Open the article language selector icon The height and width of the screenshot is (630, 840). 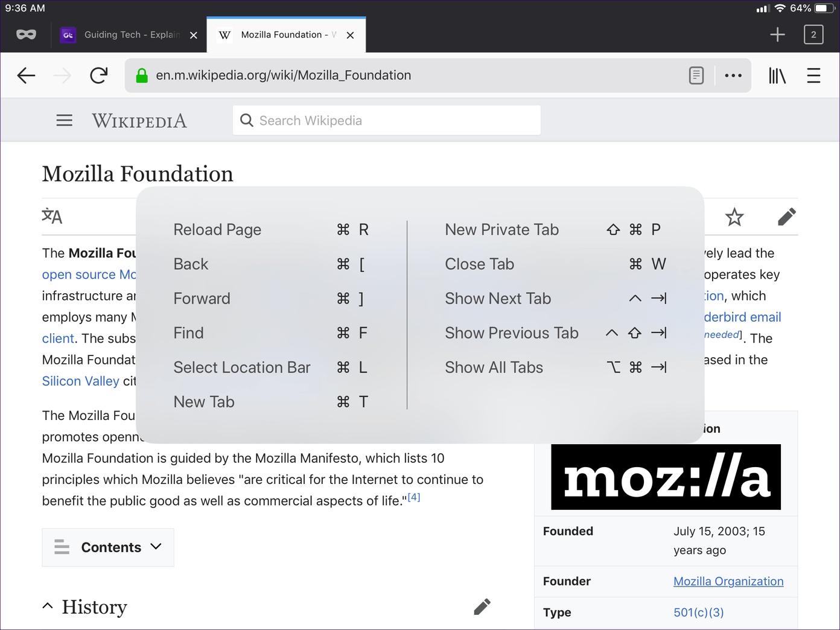click(x=52, y=216)
